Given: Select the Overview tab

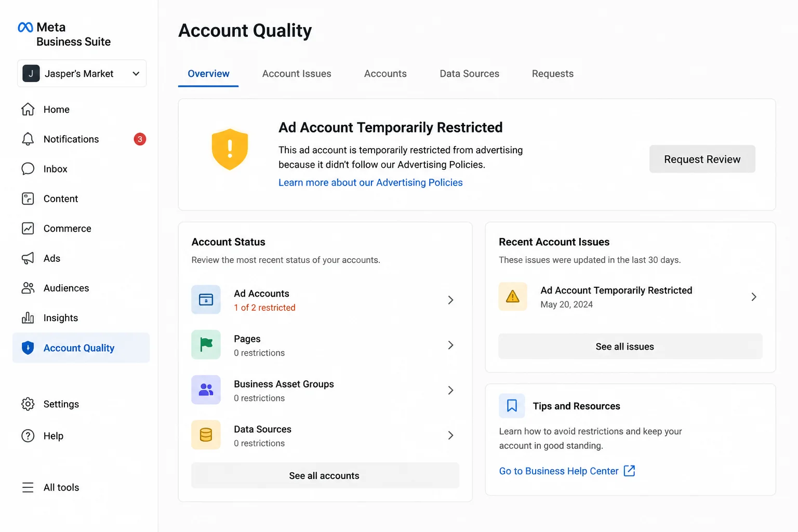Looking at the screenshot, I should [208, 74].
